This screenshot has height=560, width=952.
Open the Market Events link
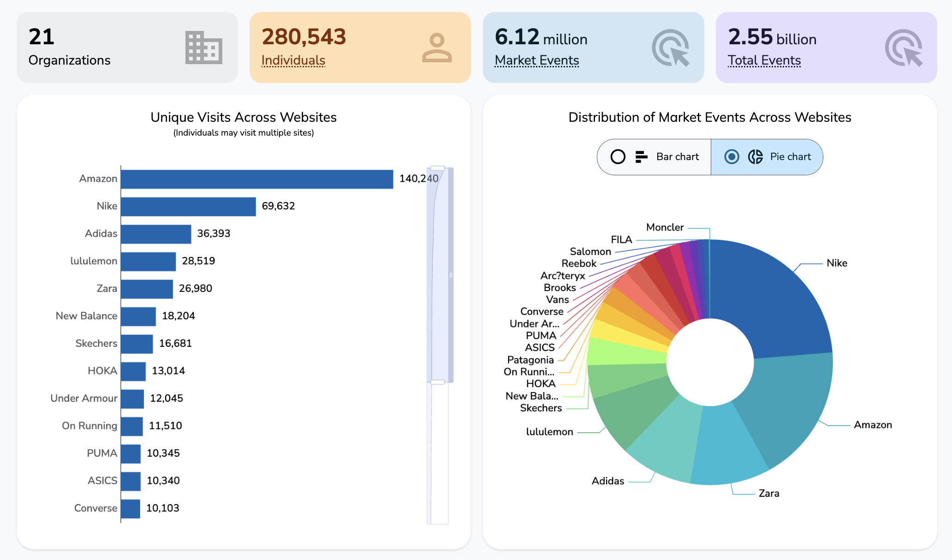536,60
